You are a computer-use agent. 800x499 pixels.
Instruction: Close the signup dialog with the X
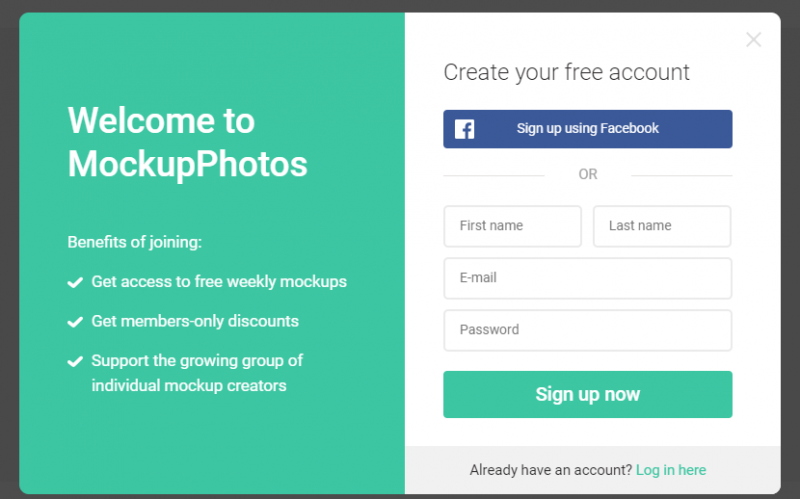tap(753, 40)
